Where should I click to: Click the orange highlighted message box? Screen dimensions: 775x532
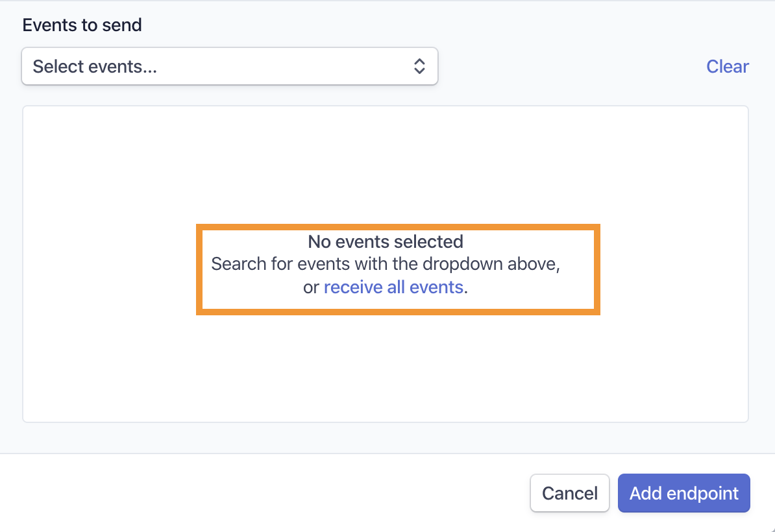398,269
